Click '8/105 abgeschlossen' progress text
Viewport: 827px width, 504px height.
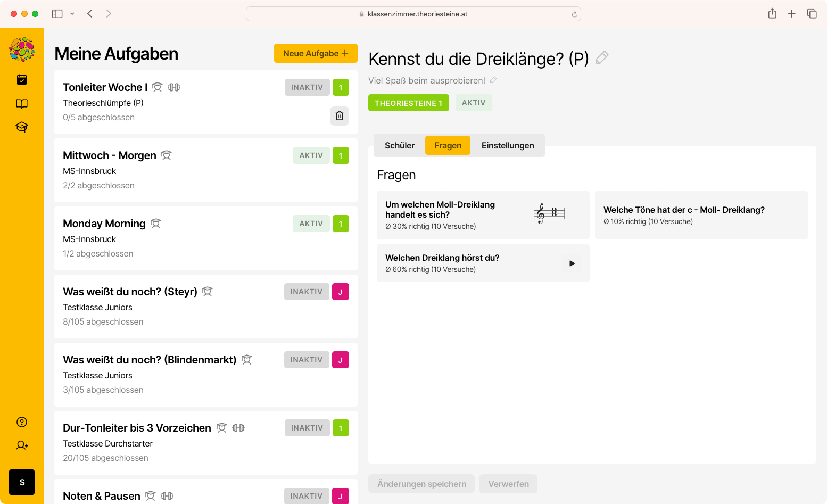103,321
